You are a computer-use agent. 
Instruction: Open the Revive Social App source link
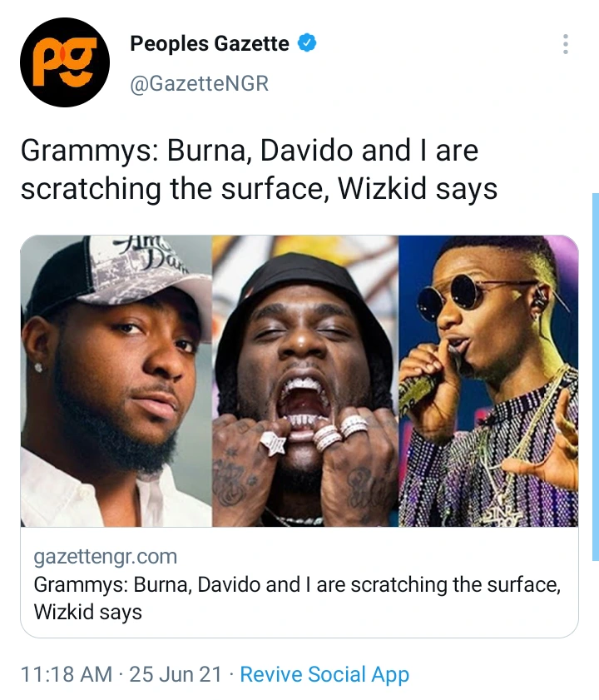[324, 674]
